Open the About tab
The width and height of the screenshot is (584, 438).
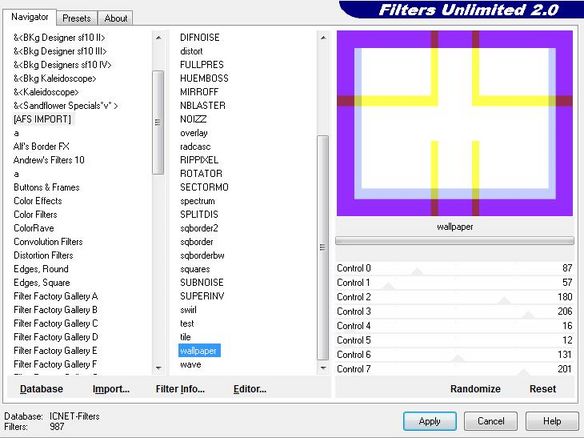(x=115, y=18)
